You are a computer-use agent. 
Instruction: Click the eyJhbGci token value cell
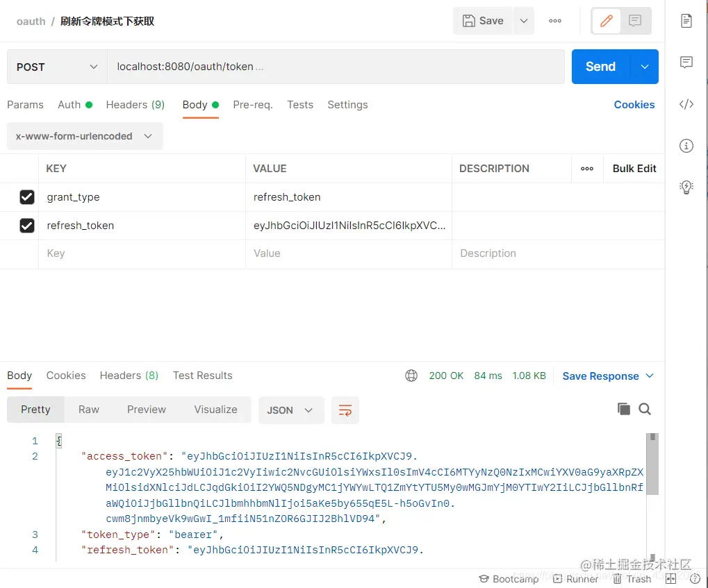(349, 225)
